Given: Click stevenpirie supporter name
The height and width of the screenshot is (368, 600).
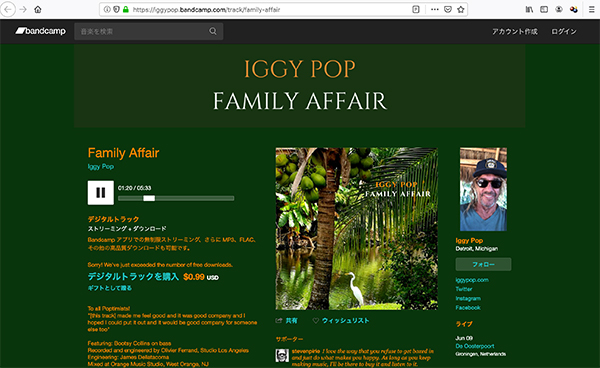Looking at the screenshot, I should click(306, 351).
